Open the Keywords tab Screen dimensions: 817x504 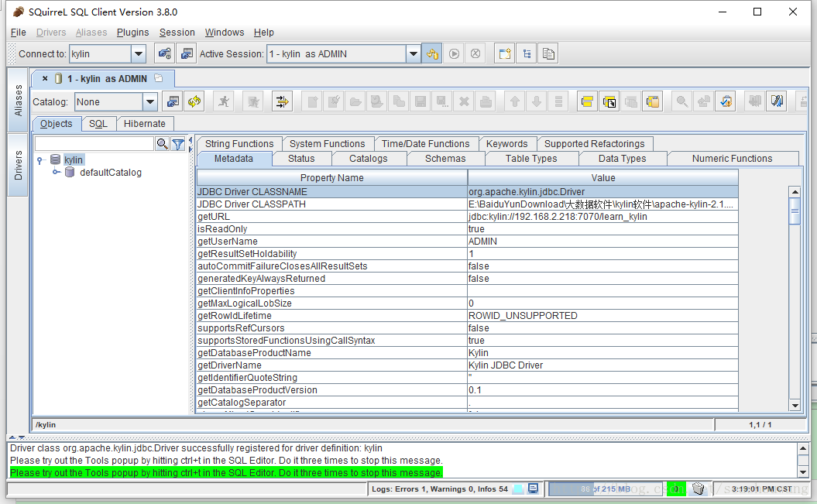coord(507,144)
